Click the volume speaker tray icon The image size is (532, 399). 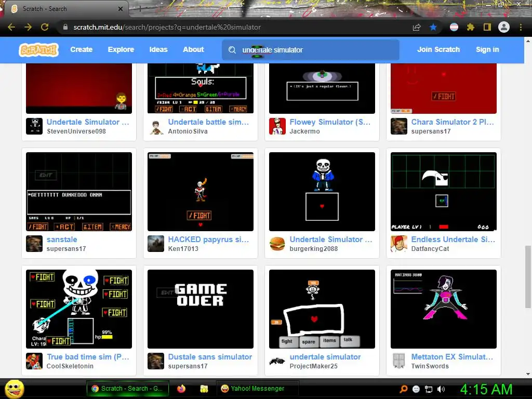click(441, 389)
